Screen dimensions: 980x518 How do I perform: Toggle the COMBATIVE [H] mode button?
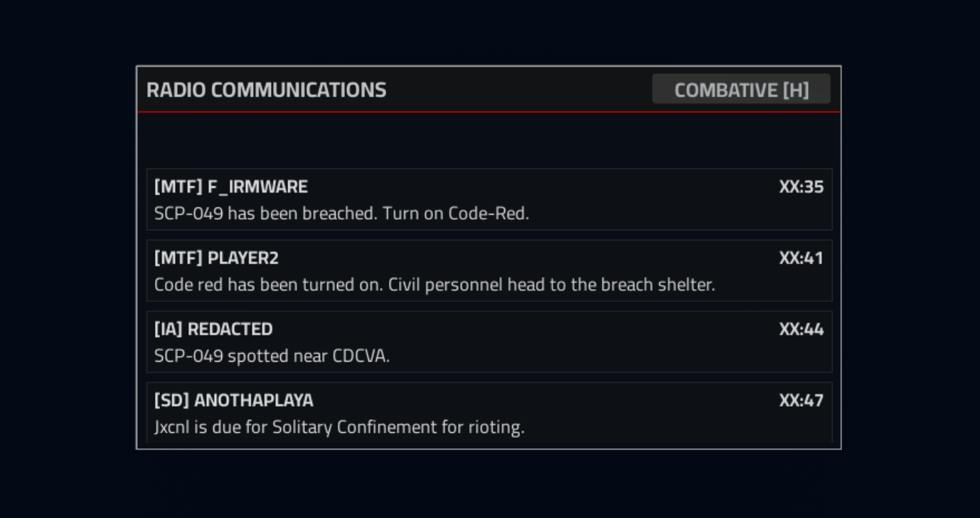[741, 90]
